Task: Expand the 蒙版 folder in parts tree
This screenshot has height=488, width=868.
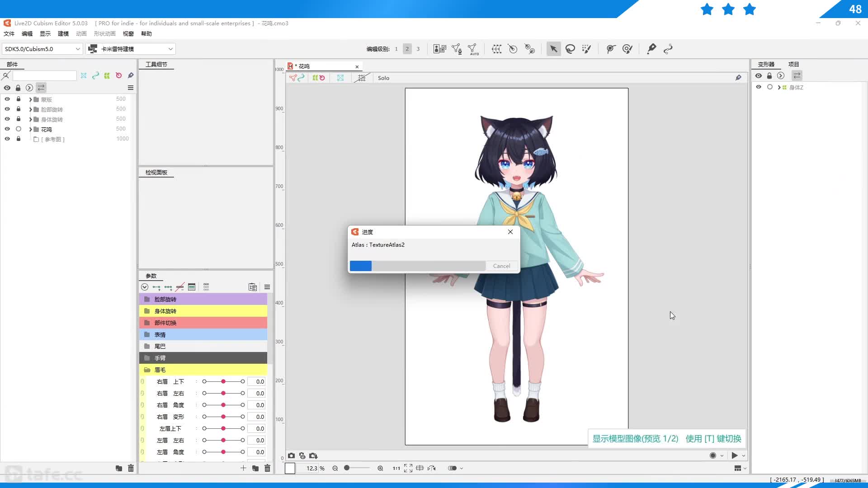Action: click(x=30, y=99)
